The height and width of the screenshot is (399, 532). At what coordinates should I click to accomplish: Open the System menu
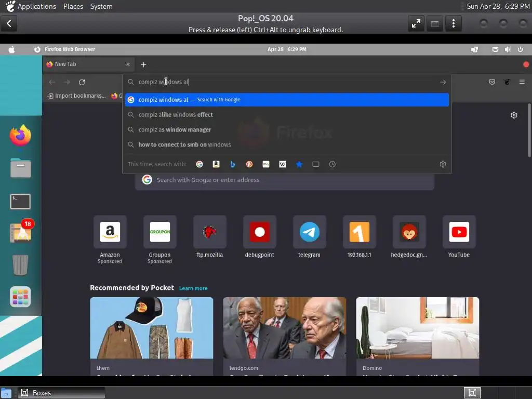101,6
